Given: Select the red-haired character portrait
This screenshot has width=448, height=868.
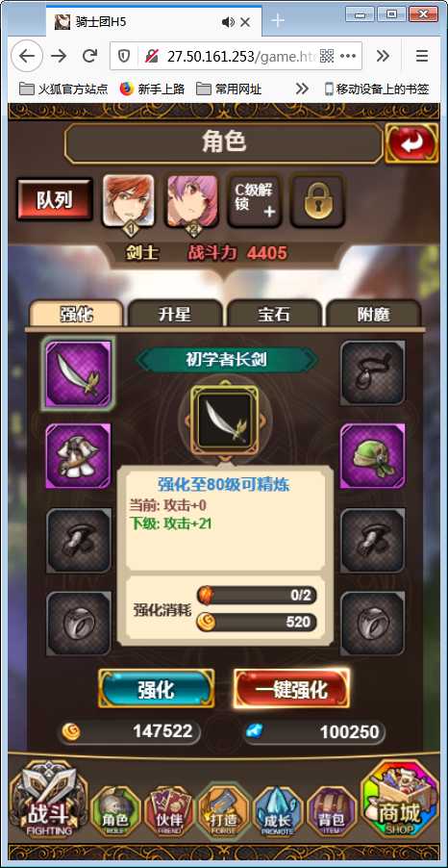Looking at the screenshot, I should tap(128, 201).
